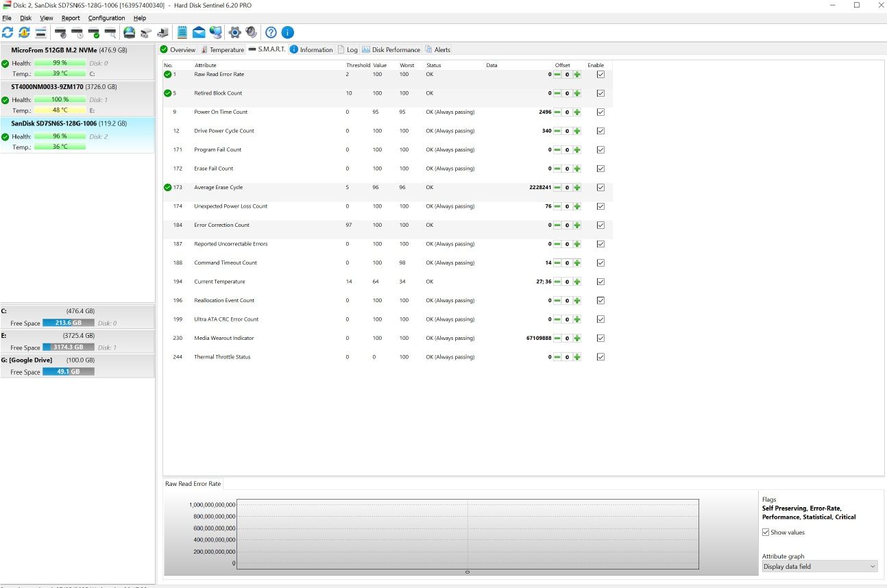Click the disk with green checkmark icon
Image resolution: width=887 pixels, height=588 pixels.
coord(94,32)
